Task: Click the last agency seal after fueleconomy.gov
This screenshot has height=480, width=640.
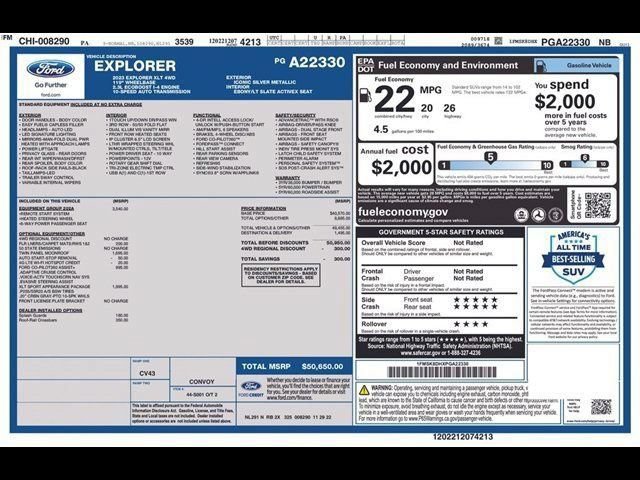Action: 555,215
